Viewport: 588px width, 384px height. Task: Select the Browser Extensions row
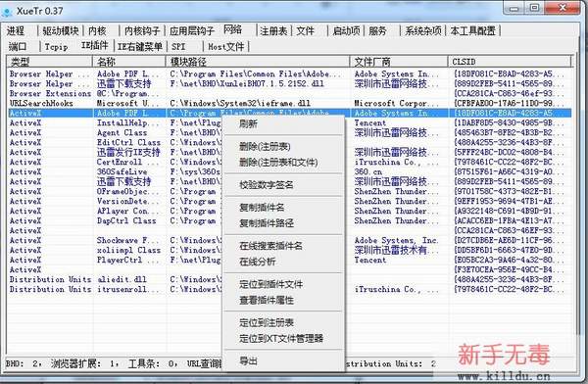point(289,93)
